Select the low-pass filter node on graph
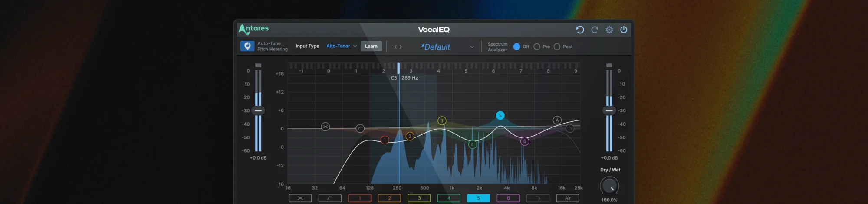The height and width of the screenshot is (204, 868). pyautogui.click(x=570, y=128)
